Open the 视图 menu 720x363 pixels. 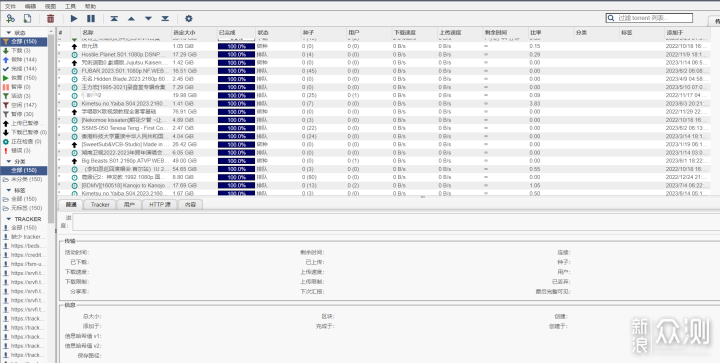coord(51,6)
